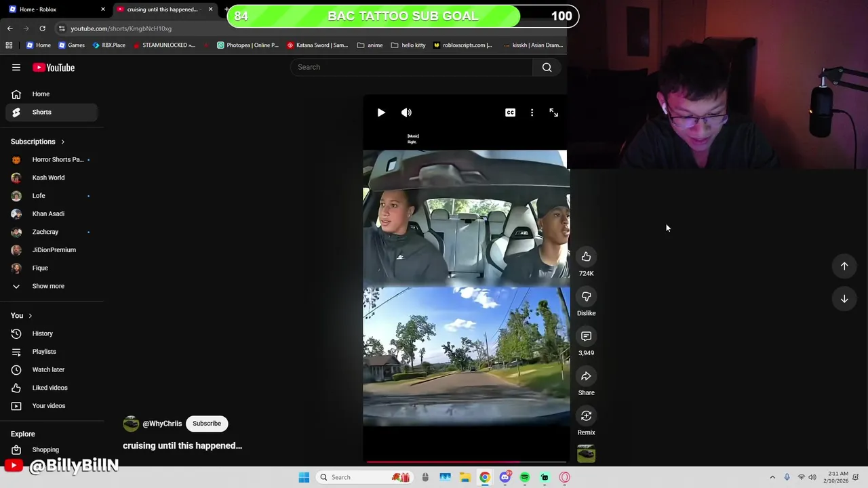868x488 pixels.
Task: Remix this Short
Action: [x=586, y=415]
